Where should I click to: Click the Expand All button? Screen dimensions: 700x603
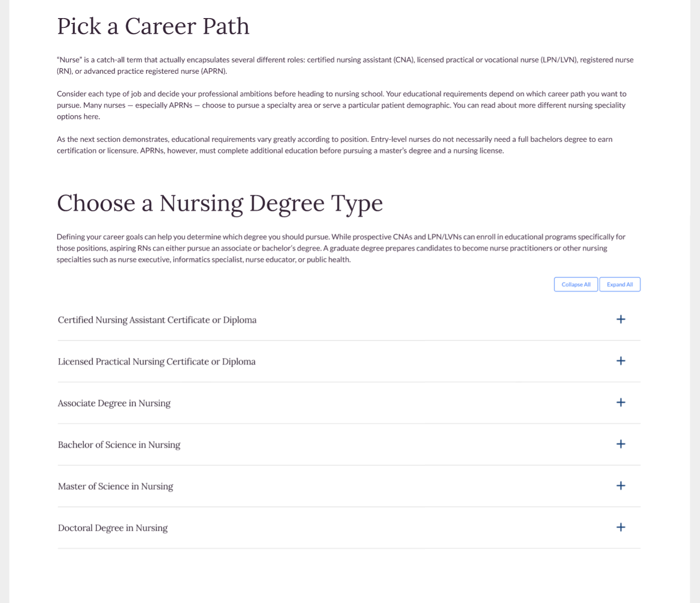[x=620, y=284]
